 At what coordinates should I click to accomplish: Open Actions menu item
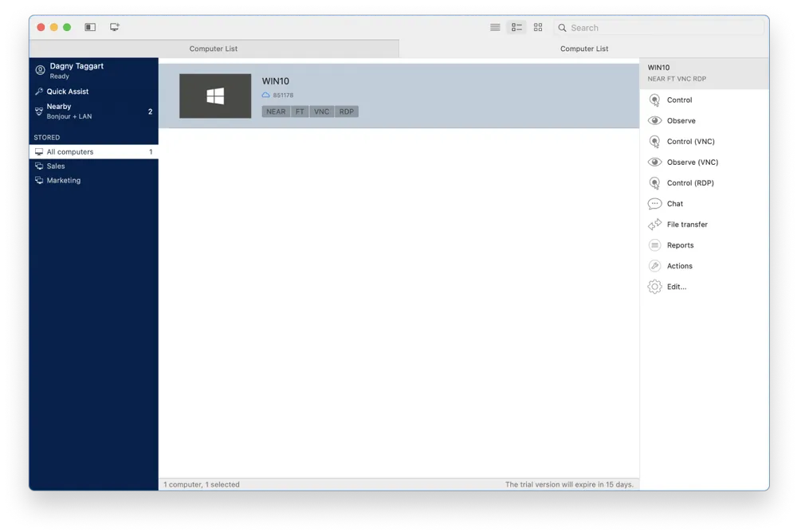704,266
